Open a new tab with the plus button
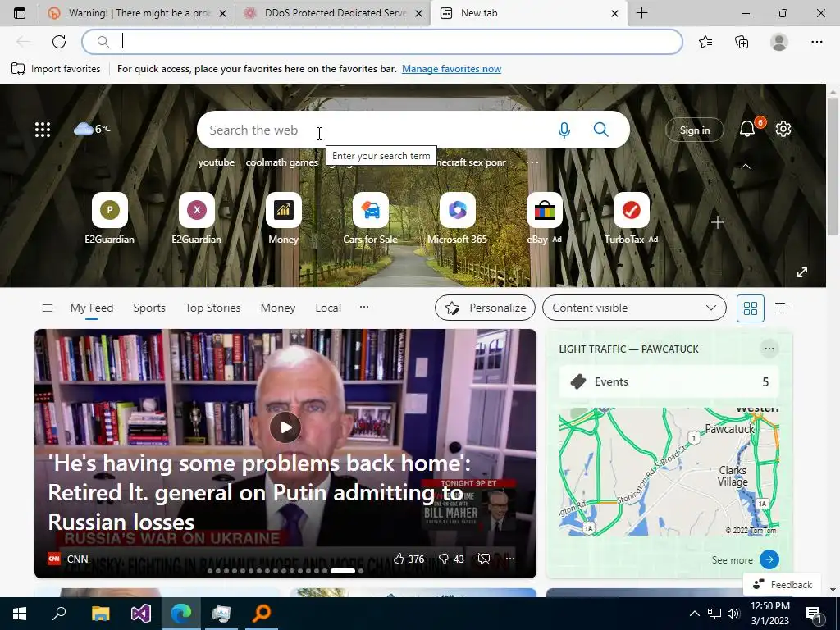 pos(641,13)
